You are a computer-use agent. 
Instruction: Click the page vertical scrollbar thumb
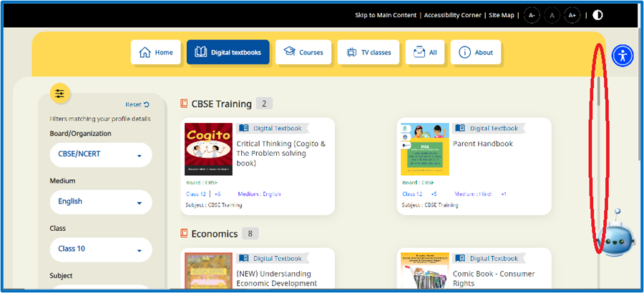coord(599,91)
